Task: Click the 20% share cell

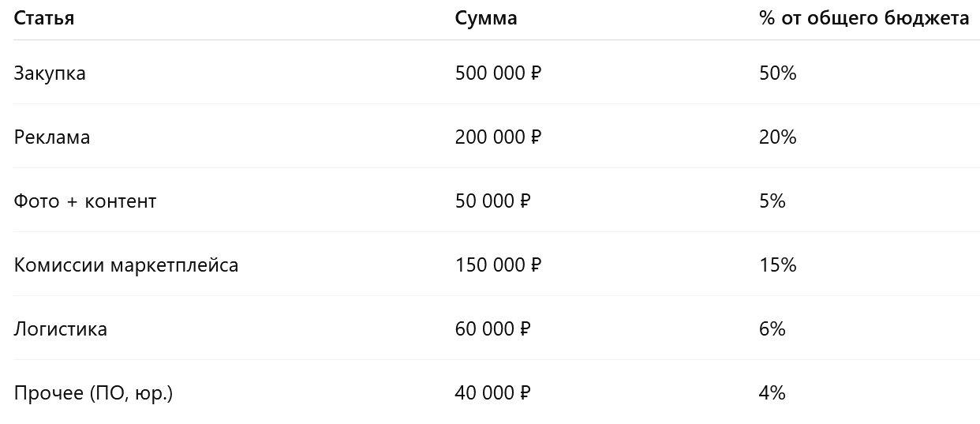Action: [778, 137]
